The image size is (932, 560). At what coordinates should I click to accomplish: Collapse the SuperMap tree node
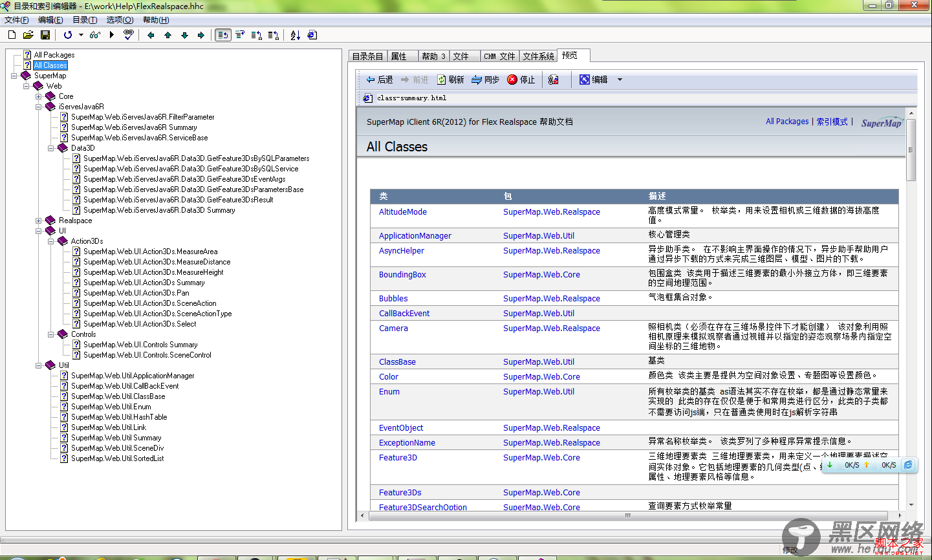pyautogui.click(x=14, y=76)
